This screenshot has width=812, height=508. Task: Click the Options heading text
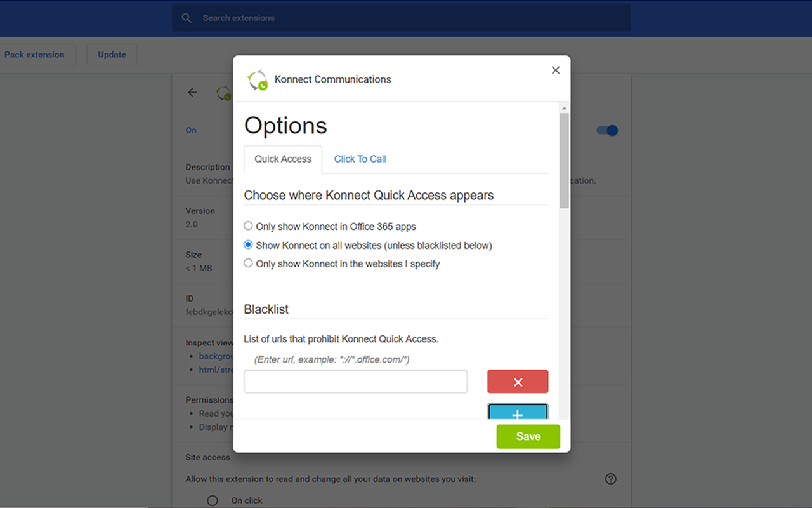coord(285,125)
